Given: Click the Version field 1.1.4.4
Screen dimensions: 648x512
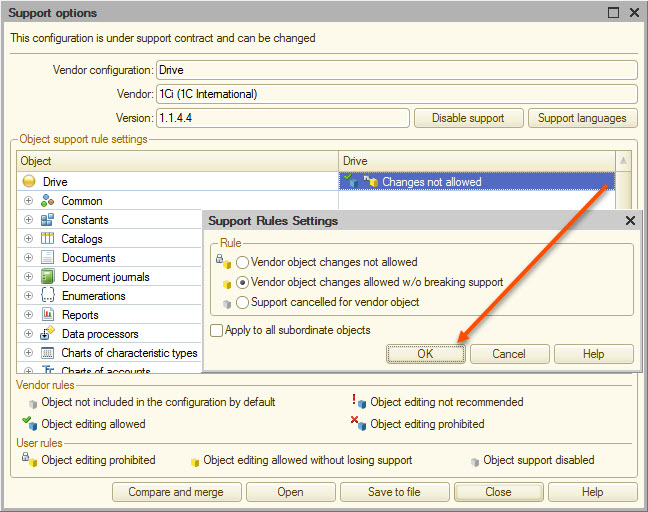Looking at the screenshot, I should click(x=283, y=118).
